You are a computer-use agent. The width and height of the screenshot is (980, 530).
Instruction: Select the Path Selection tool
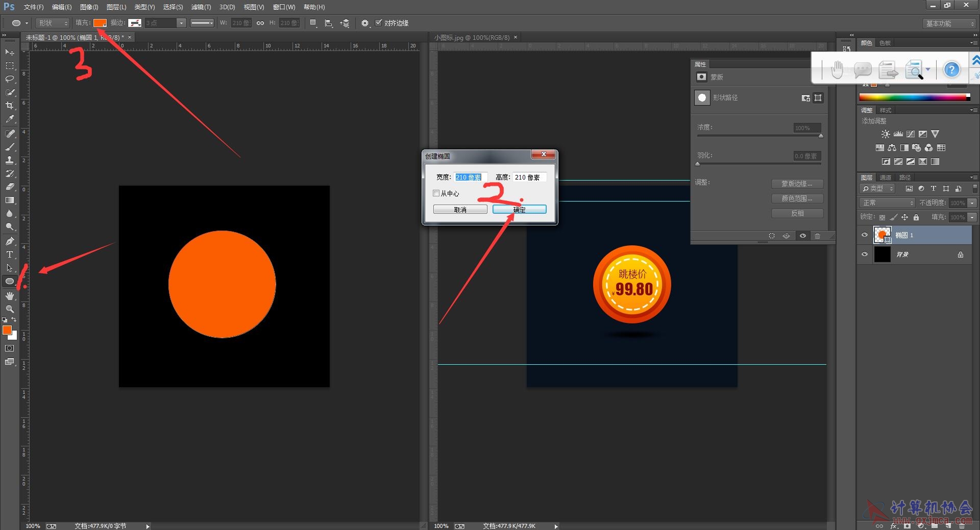click(x=10, y=268)
